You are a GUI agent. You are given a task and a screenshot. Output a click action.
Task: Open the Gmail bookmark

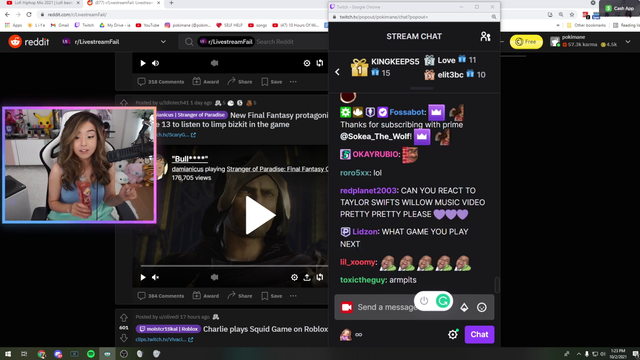(x=60, y=25)
